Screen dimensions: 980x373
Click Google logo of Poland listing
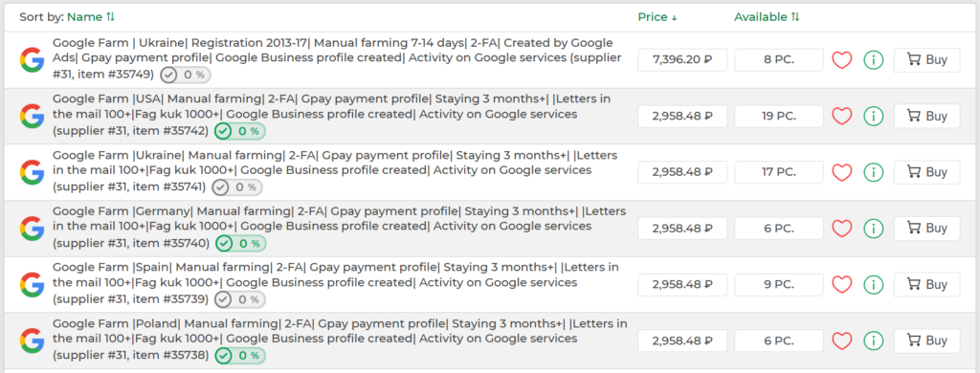[32, 341]
